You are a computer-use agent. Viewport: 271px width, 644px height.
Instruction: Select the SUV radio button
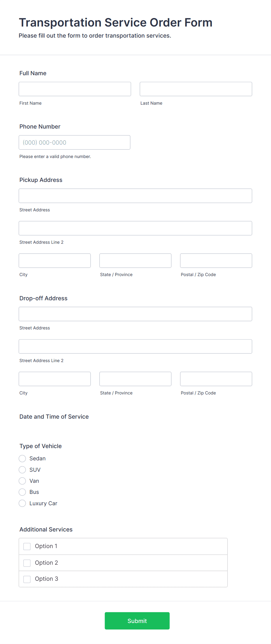point(22,470)
